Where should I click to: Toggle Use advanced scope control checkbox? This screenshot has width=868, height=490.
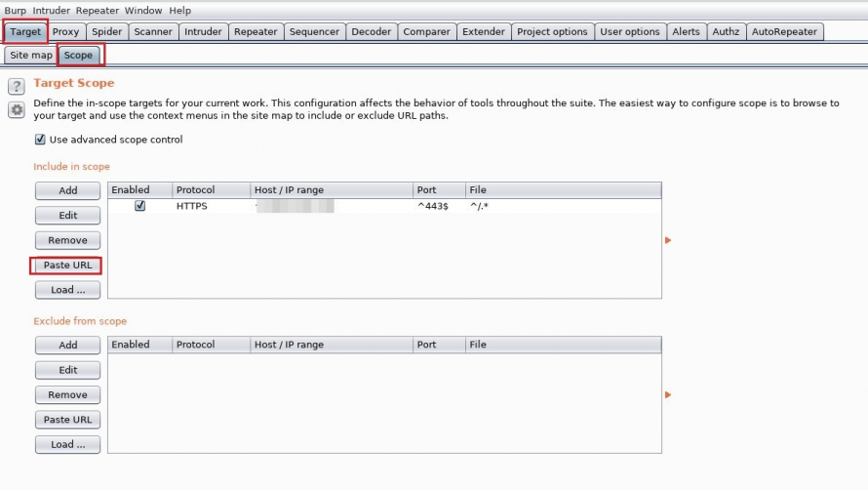(x=40, y=140)
